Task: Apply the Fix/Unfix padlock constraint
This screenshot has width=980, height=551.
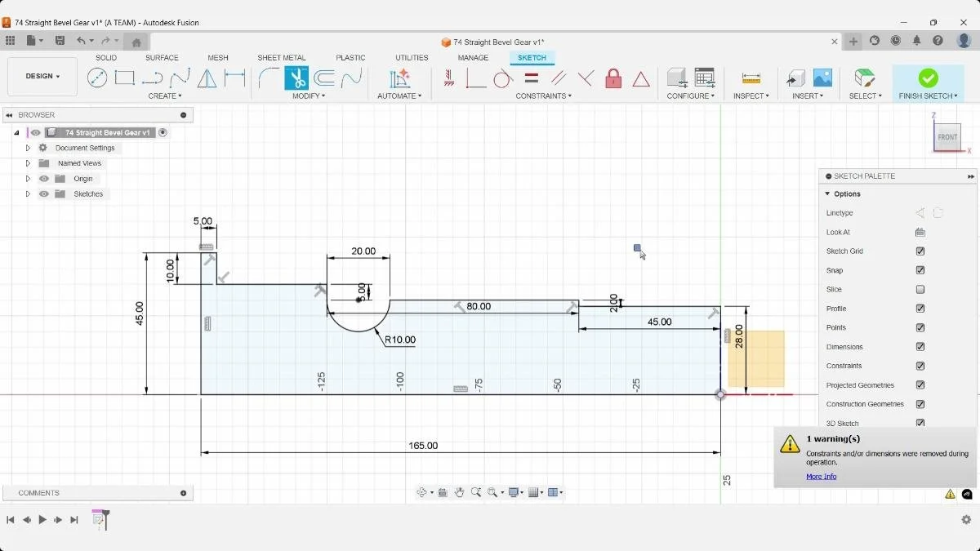Action: (x=613, y=78)
